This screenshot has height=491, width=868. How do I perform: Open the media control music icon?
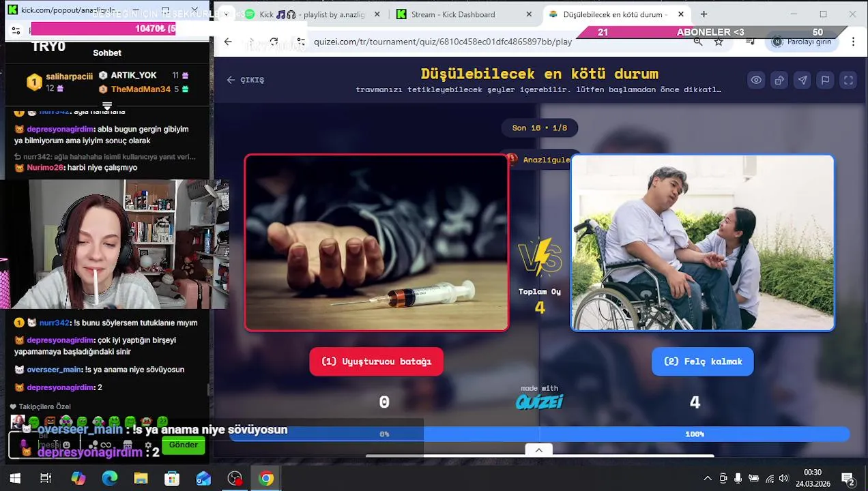(750, 42)
